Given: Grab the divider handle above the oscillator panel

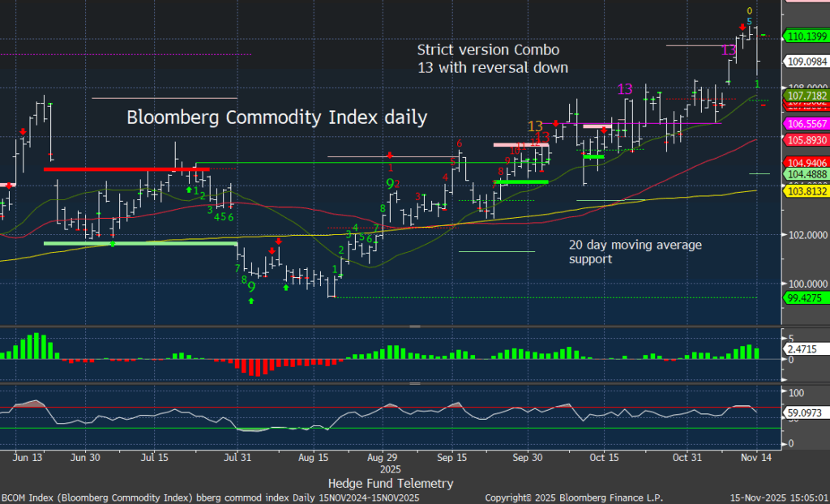Looking at the screenshot, I should (415, 383).
